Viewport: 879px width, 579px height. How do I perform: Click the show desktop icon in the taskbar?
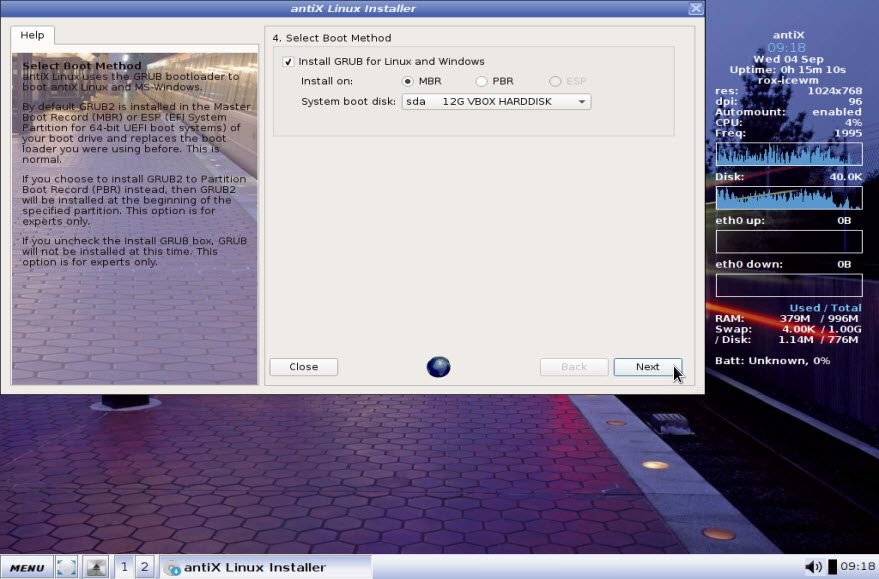point(66,567)
